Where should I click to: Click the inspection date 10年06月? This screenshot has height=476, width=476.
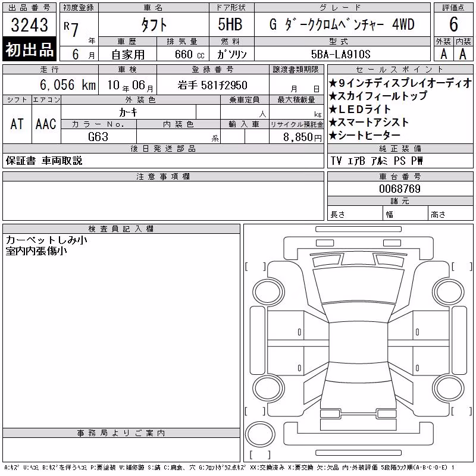130,85
